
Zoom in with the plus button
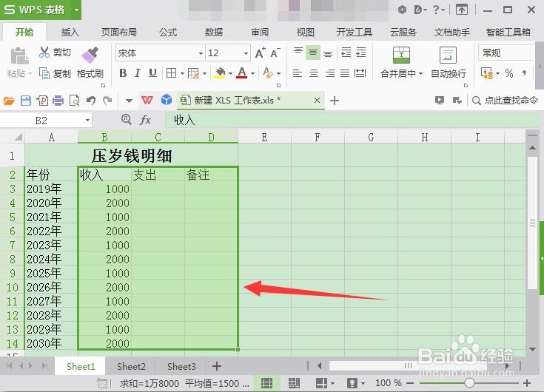(527, 383)
